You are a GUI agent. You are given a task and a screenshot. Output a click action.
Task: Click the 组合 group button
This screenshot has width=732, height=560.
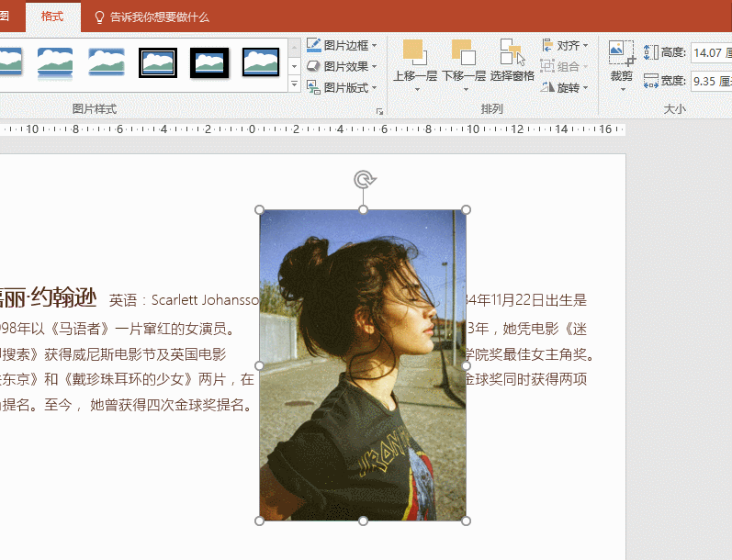point(564,66)
